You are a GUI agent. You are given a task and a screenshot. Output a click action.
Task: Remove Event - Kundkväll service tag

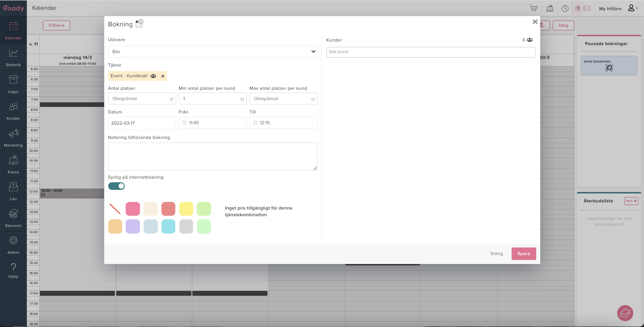[163, 76]
